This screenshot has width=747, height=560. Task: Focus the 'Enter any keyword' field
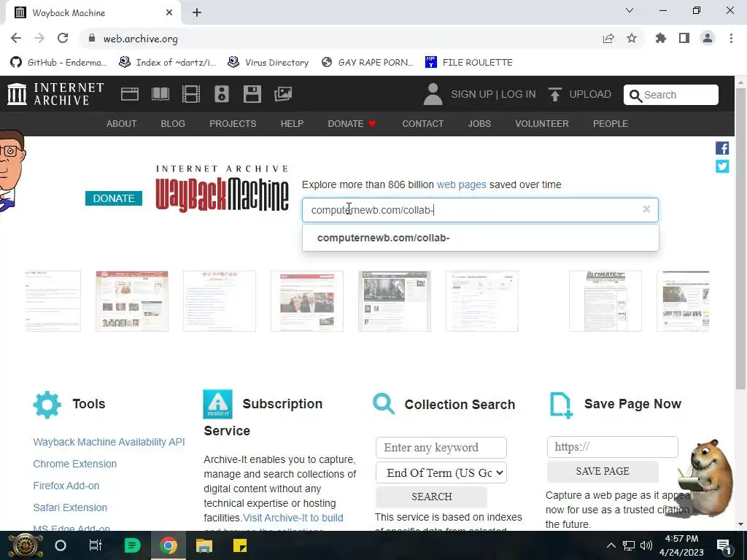pos(441,448)
